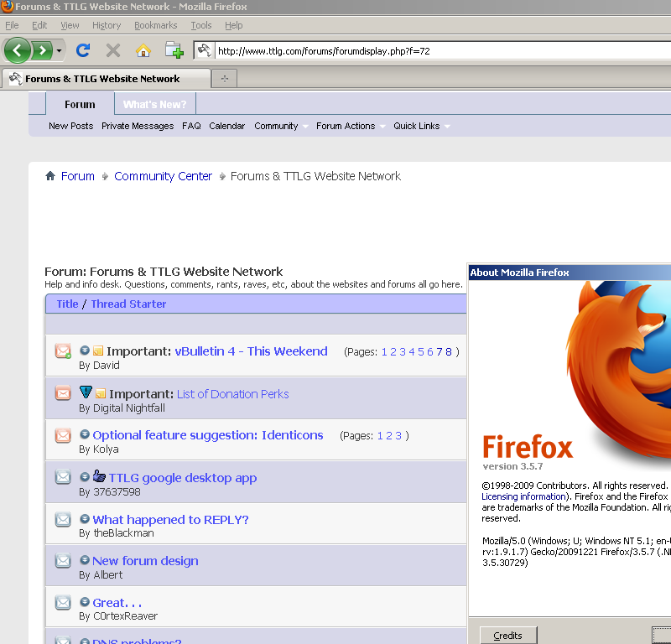Open the View menu
The width and height of the screenshot is (671, 644).
click(x=70, y=25)
